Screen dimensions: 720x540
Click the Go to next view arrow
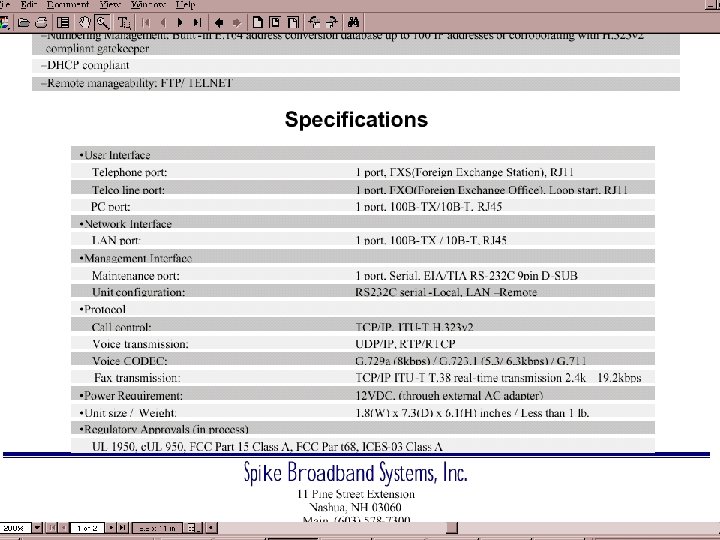236,22
